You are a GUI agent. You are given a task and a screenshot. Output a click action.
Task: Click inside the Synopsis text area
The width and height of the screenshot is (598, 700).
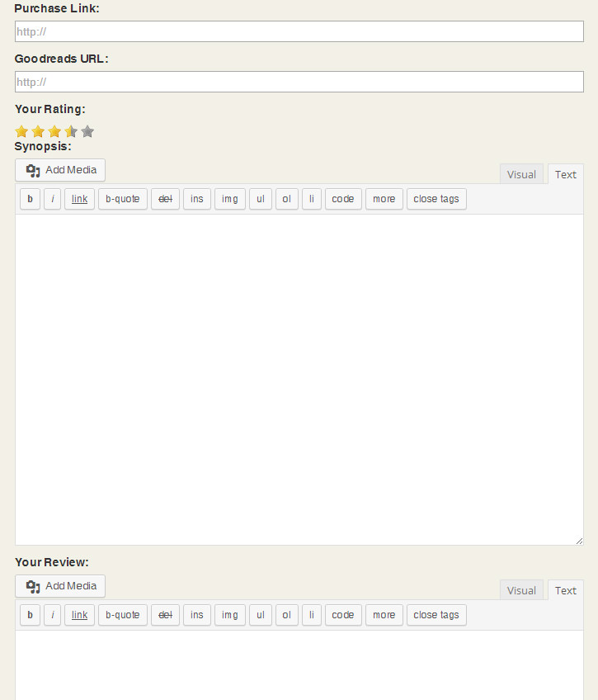pos(299,380)
